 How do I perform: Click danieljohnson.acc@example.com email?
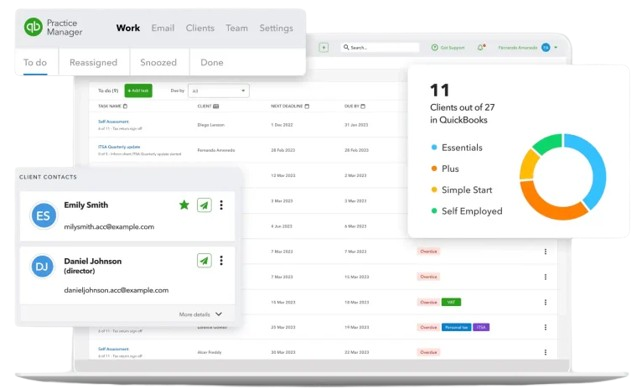116,290
